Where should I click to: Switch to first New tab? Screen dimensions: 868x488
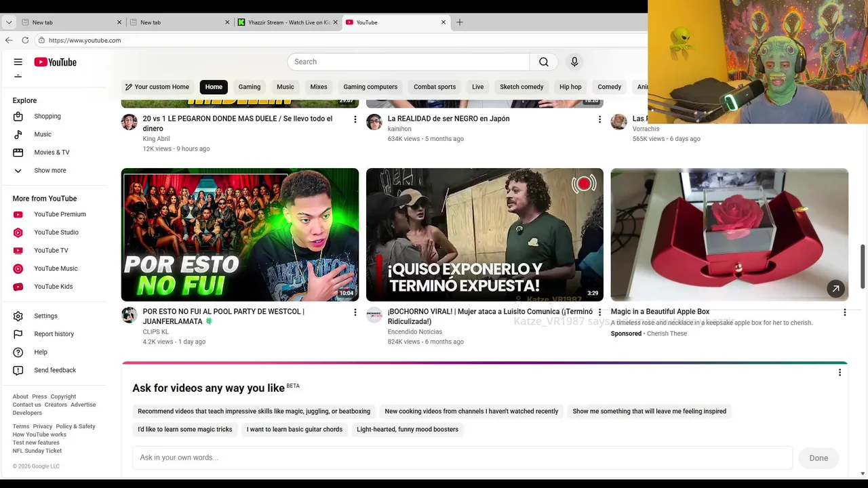71,22
